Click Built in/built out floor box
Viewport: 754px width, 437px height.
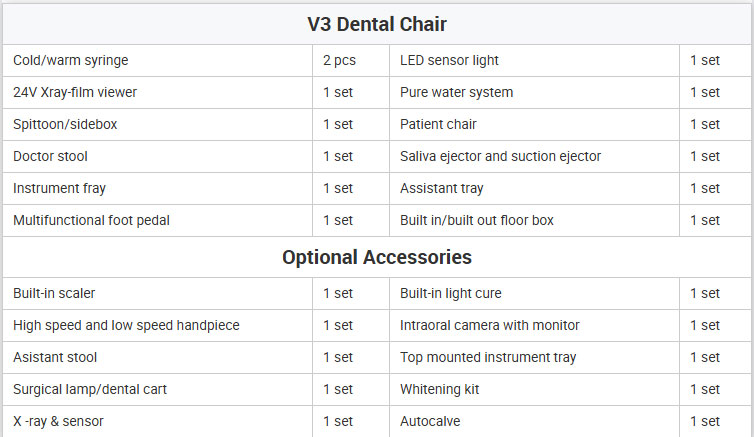pos(477,220)
